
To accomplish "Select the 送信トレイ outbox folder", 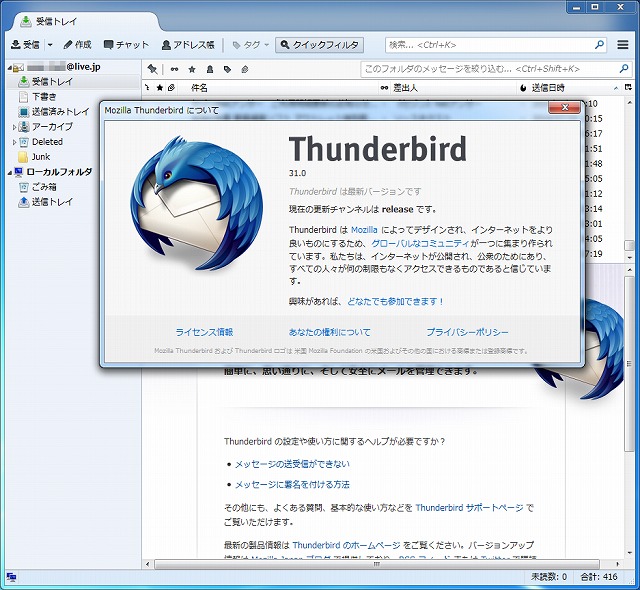I will [x=46, y=202].
